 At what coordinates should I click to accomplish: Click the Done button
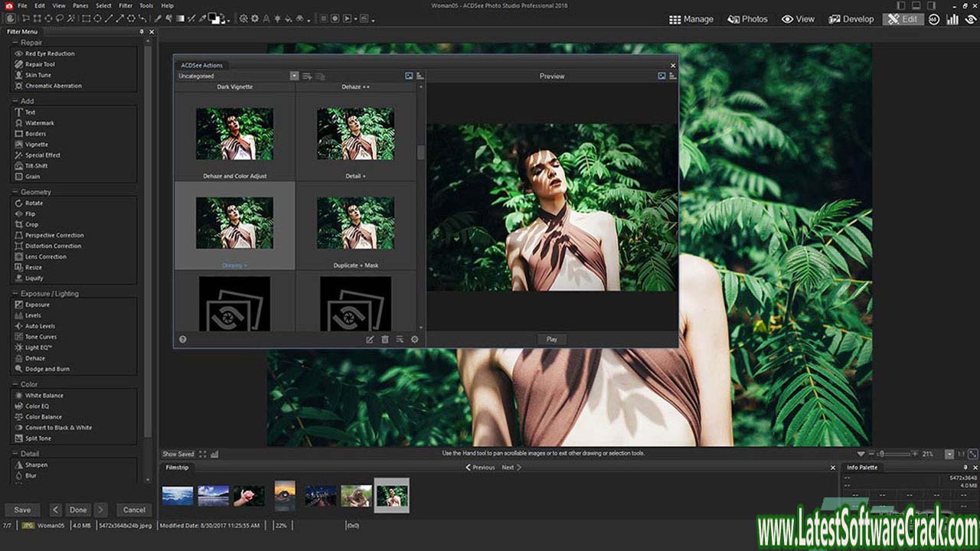pyautogui.click(x=77, y=509)
